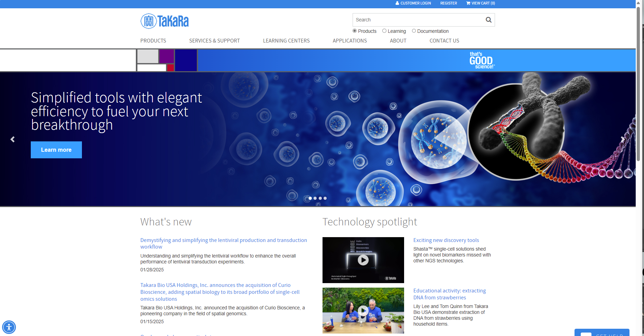
Task: Select the first carousel dot
Action: [x=310, y=198]
